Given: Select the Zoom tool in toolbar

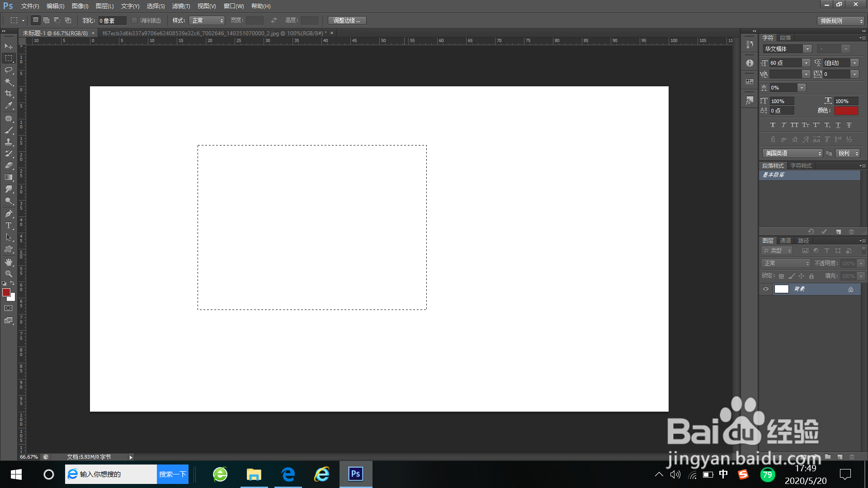Looking at the screenshot, I should [x=9, y=274].
